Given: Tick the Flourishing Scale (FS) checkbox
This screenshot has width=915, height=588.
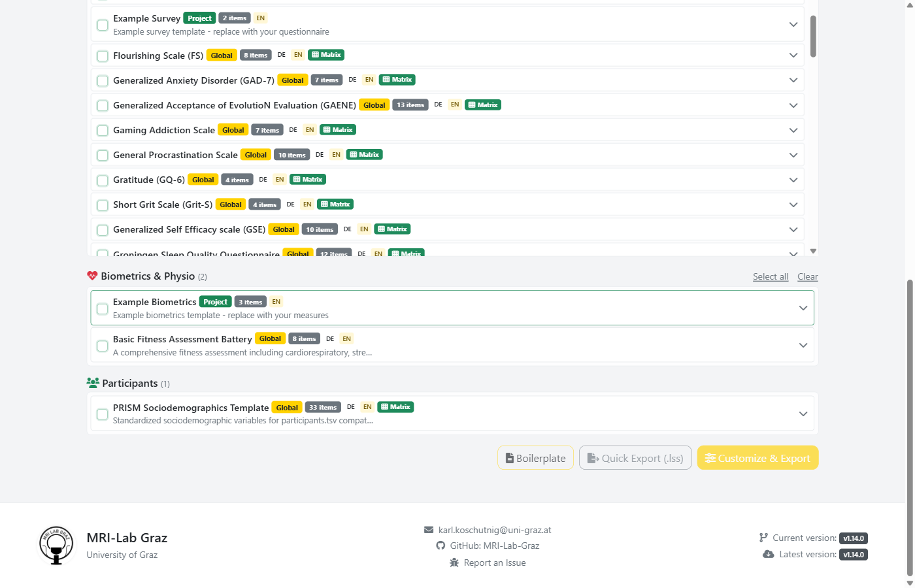Looking at the screenshot, I should pos(103,56).
